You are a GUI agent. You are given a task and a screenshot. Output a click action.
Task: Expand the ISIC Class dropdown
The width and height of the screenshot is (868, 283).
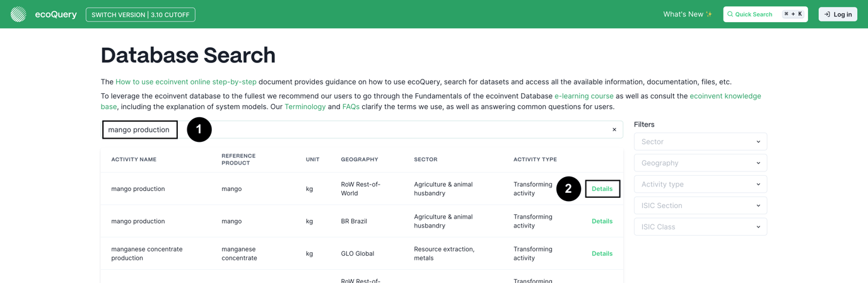pyautogui.click(x=700, y=227)
